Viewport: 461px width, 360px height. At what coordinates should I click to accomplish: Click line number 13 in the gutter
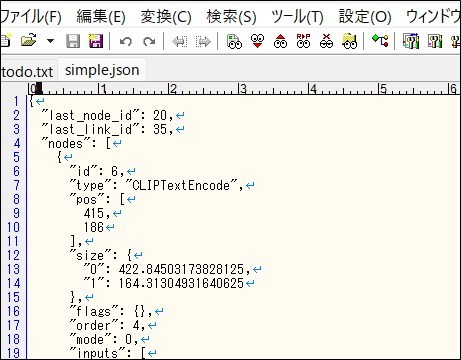tap(13, 269)
